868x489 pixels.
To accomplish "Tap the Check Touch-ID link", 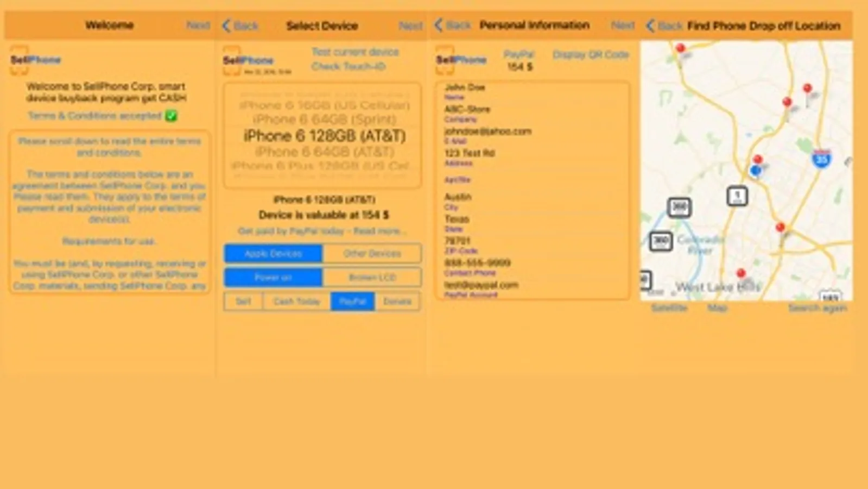I will pos(348,66).
